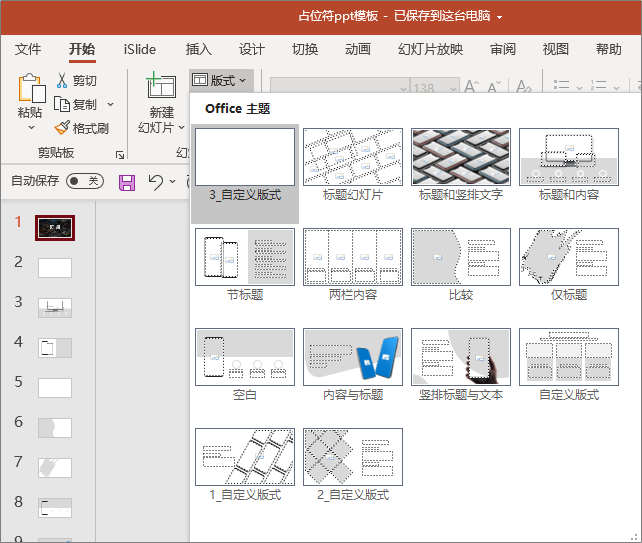Click the purple Save icon
The image size is (642, 543).
tap(127, 182)
